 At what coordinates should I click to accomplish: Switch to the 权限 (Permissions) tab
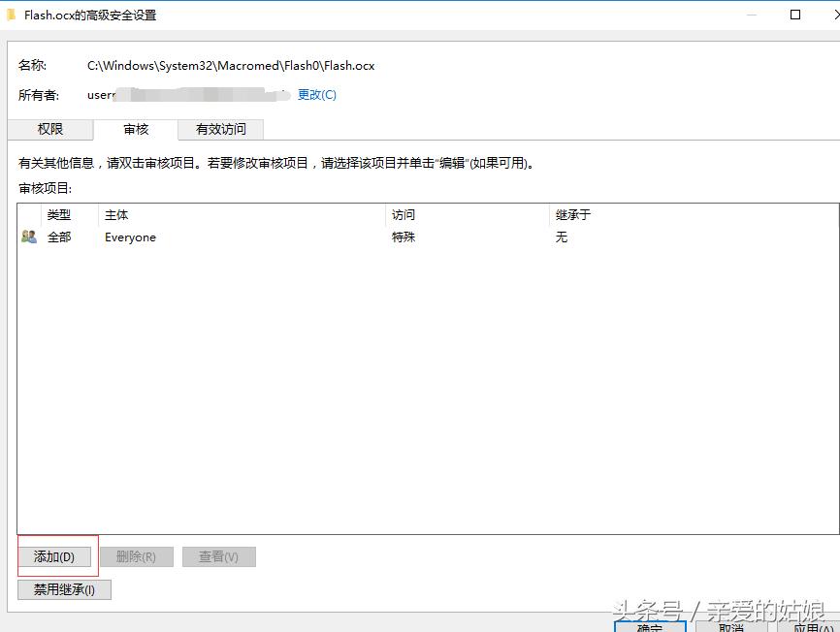[x=51, y=128]
